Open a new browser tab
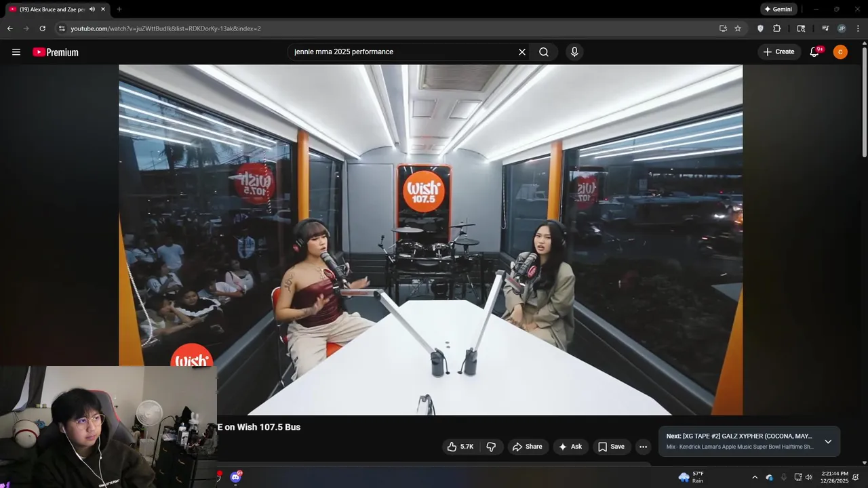The height and width of the screenshot is (488, 868). pos(119,9)
